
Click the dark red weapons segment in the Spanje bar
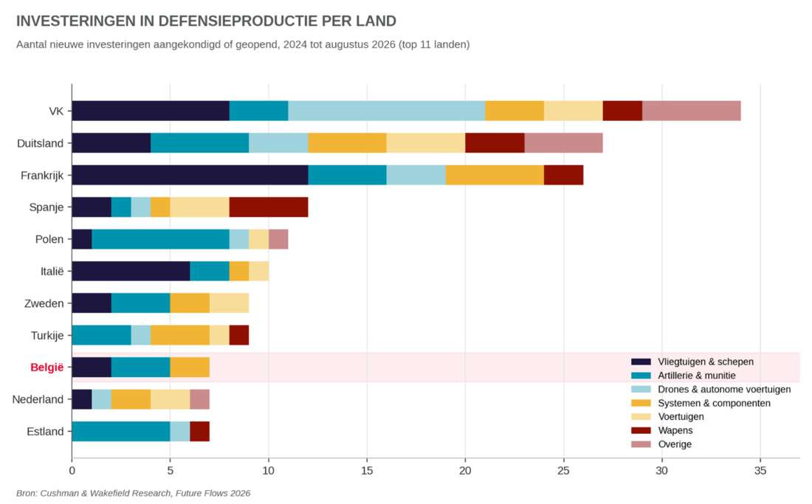point(269,207)
